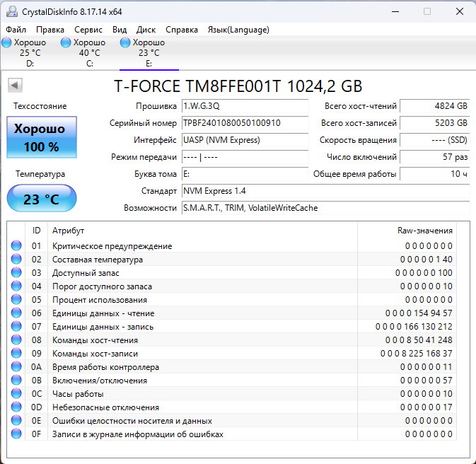Click power on count value 57 раз
The height and width of the screenshot is (464, 476).
[x=435, y=157]
